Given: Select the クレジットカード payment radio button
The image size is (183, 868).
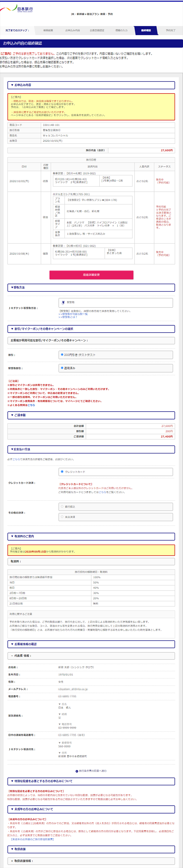Looking at the screenshot, I should click(62, 471).
